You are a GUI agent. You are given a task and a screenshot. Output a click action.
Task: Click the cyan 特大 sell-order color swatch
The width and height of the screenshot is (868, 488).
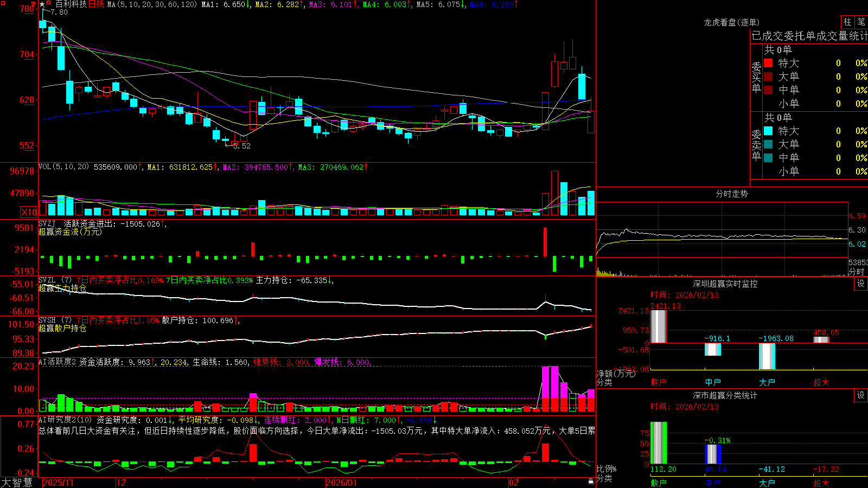(768, 131)
